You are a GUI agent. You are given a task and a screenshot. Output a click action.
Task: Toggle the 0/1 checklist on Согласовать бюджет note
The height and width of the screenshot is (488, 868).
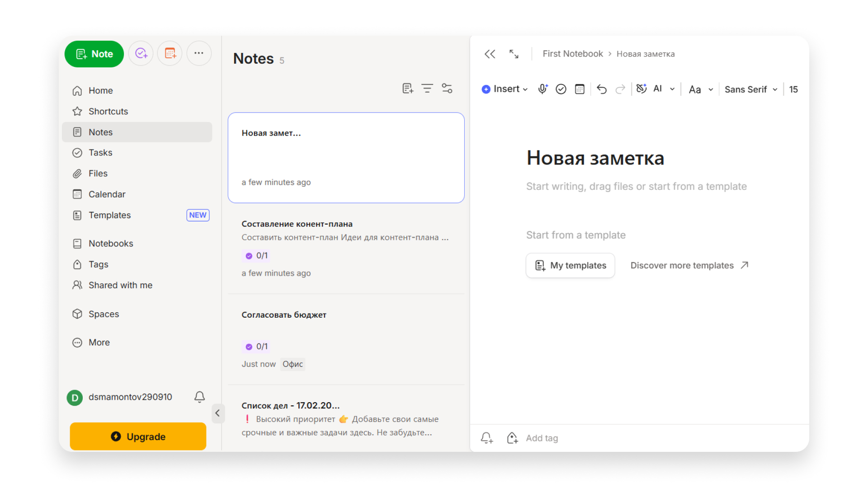[x=256, y=346]
